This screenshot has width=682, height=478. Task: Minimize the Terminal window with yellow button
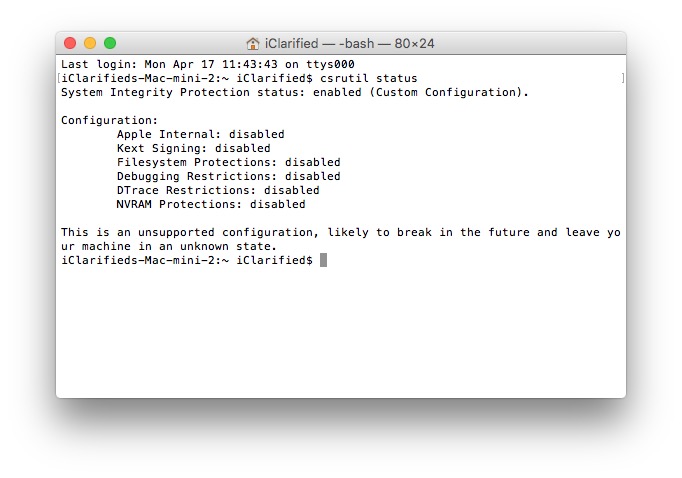90,43
